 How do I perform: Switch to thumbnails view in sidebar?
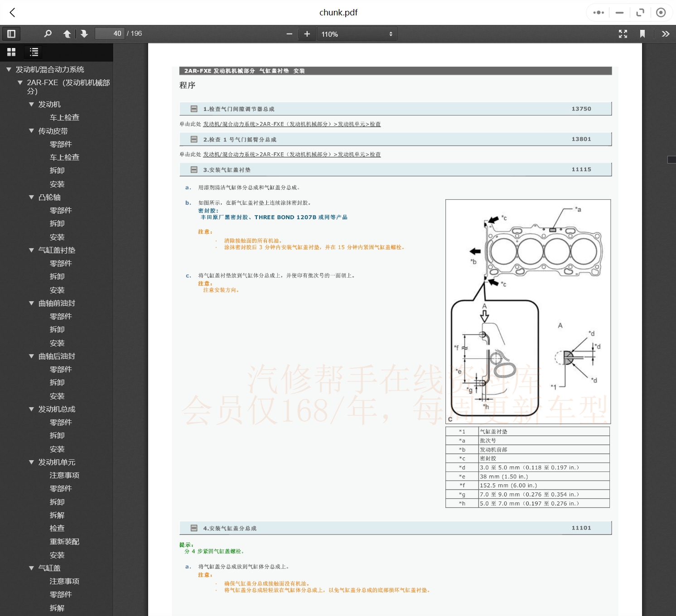pos(11,52)
